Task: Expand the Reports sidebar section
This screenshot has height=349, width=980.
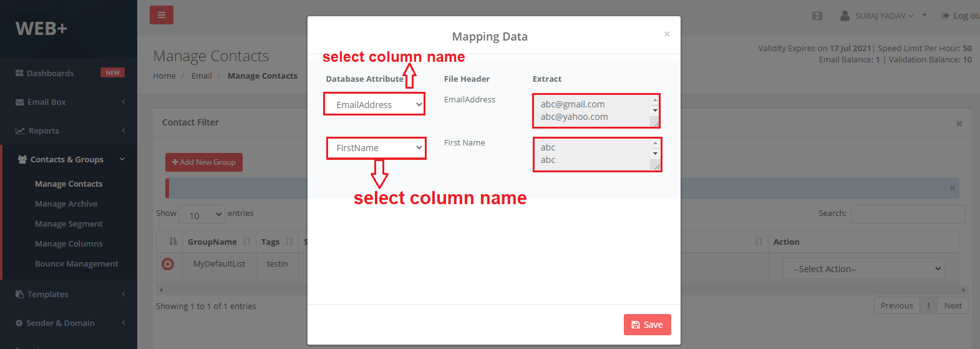Action: (44, 130)
